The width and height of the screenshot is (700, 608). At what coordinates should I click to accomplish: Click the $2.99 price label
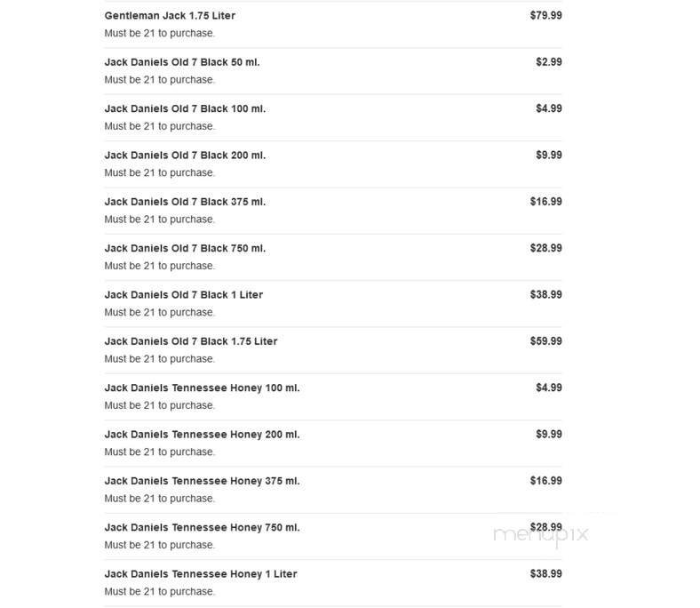548,62
